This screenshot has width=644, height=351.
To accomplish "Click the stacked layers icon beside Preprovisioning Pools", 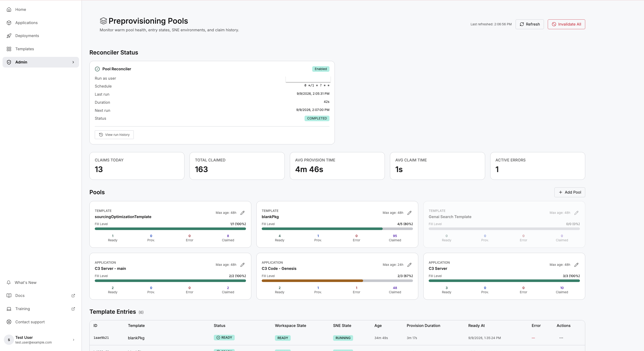I will click(x=103, y=21).
